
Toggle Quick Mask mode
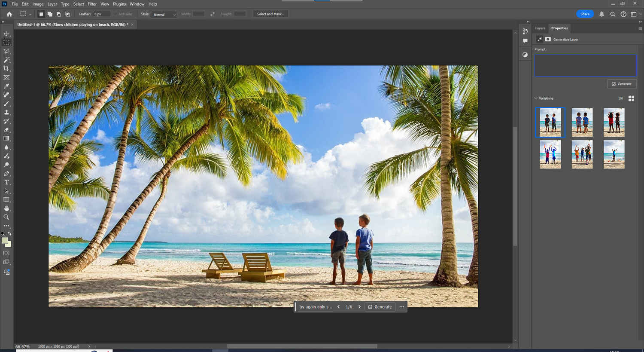coord(6,253)
